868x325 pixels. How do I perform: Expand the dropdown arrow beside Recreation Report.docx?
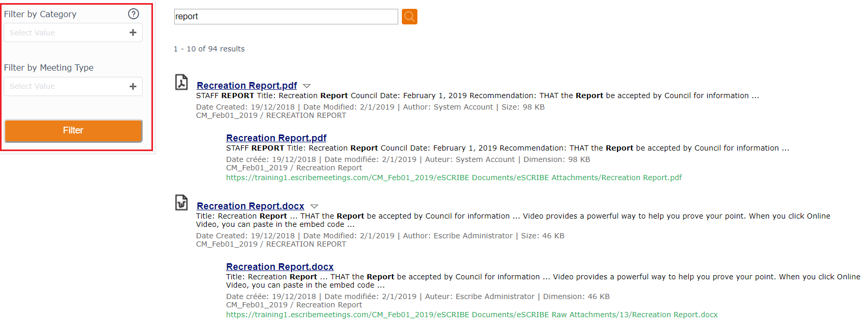coord(314,206)
